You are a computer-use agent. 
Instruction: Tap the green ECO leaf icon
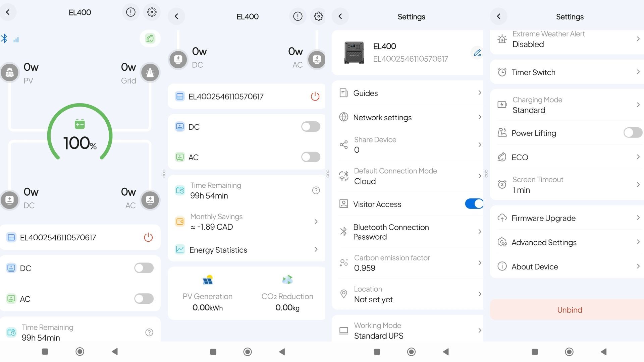(150, 39)
